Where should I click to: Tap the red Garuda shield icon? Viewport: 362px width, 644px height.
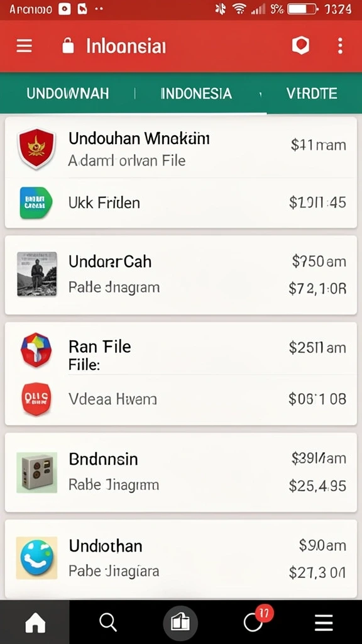tap(36, 148)
